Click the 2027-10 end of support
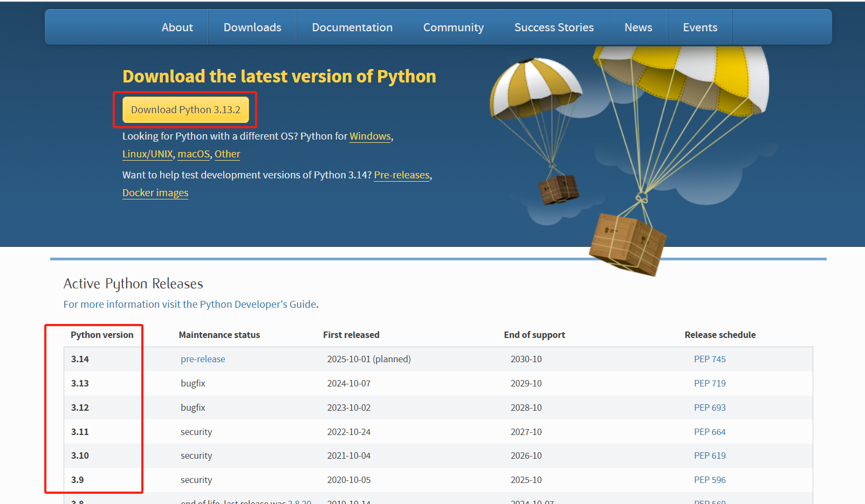This screenshot has width=865, height=504. click(526, 432)
